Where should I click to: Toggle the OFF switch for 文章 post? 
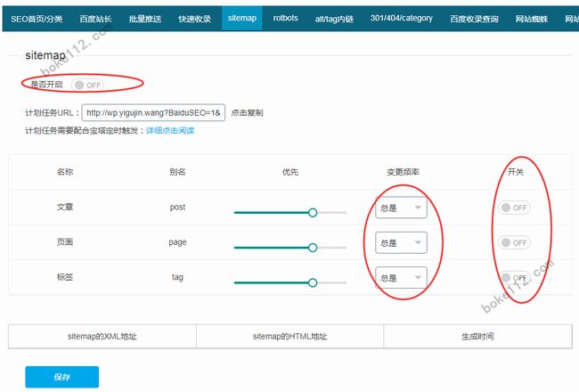pyautogui.click(x=514, y=208)
